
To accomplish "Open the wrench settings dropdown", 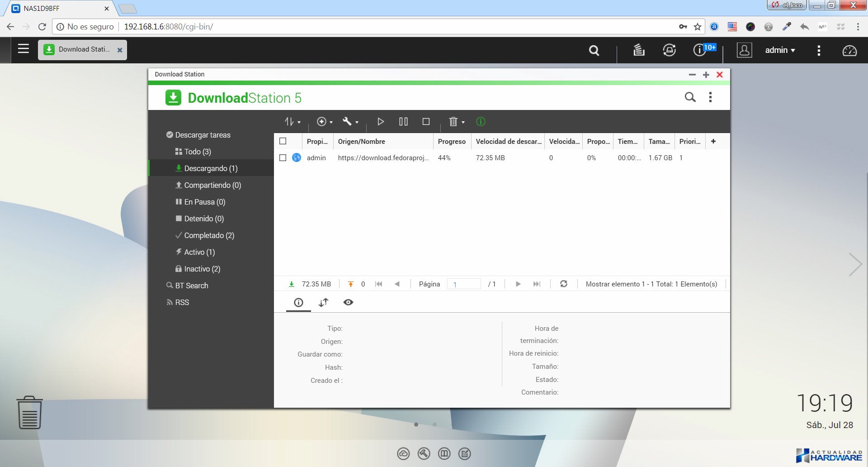I will [x=350, y=121].
